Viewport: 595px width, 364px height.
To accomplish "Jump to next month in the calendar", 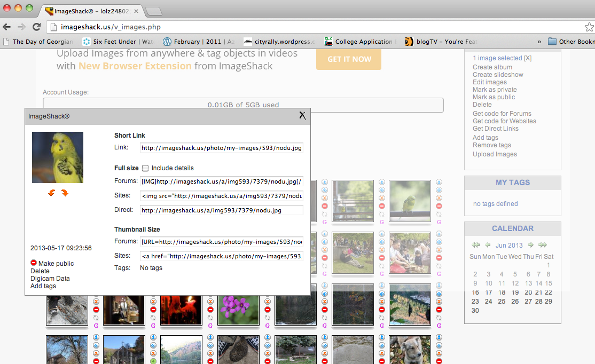I will coord(530,245).
